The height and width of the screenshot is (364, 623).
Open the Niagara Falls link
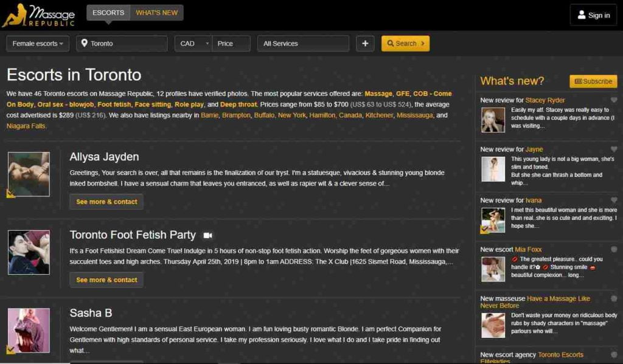point(26,126)
